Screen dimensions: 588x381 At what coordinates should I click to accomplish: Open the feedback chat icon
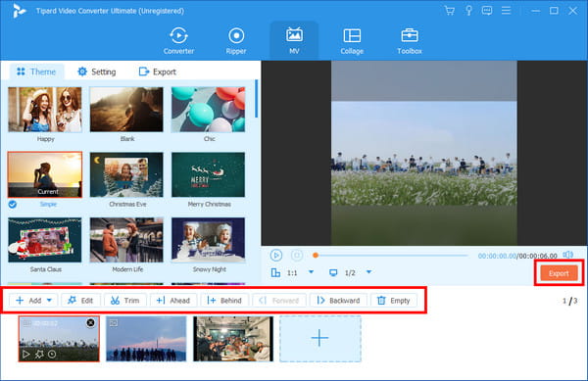(487, 11)
